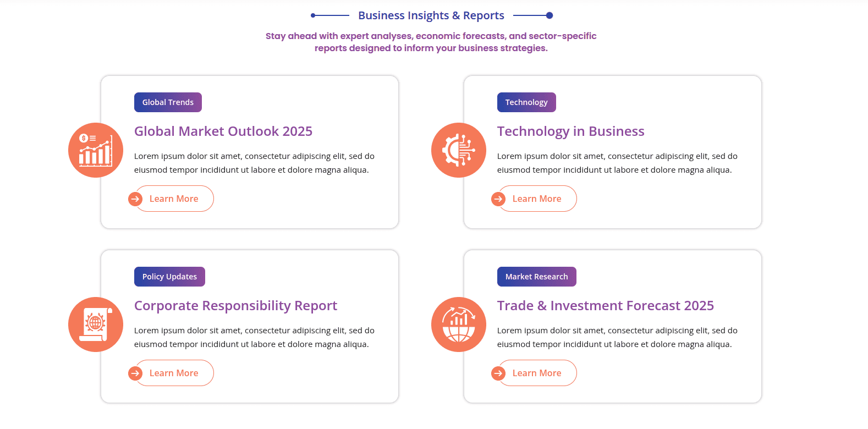Select the Market Research category tag

coord(536,277)
